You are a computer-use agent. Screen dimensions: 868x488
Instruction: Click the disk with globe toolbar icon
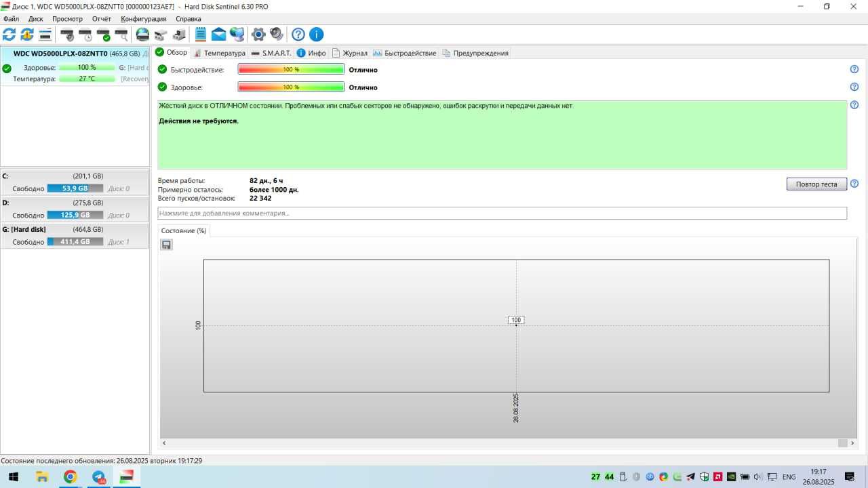pyautogui.click(x=142, y=35)
